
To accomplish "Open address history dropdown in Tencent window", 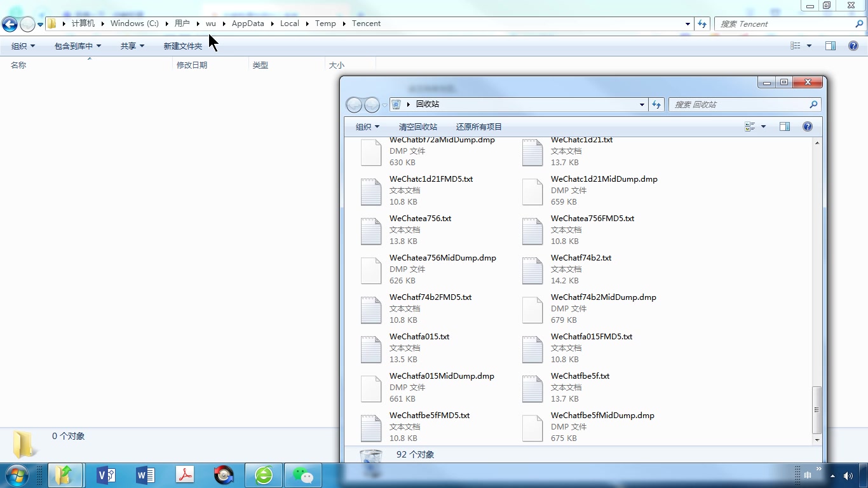I will click(688, 24).
